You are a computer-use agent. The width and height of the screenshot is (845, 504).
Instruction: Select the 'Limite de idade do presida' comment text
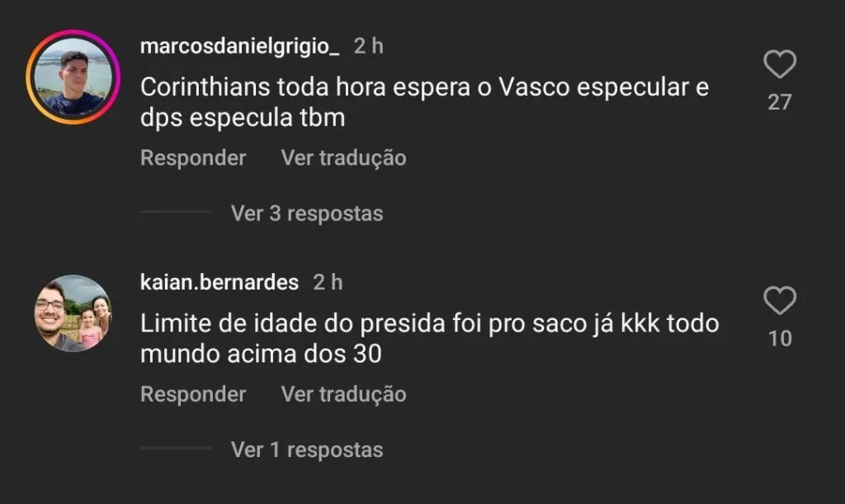tap(429, 339)
